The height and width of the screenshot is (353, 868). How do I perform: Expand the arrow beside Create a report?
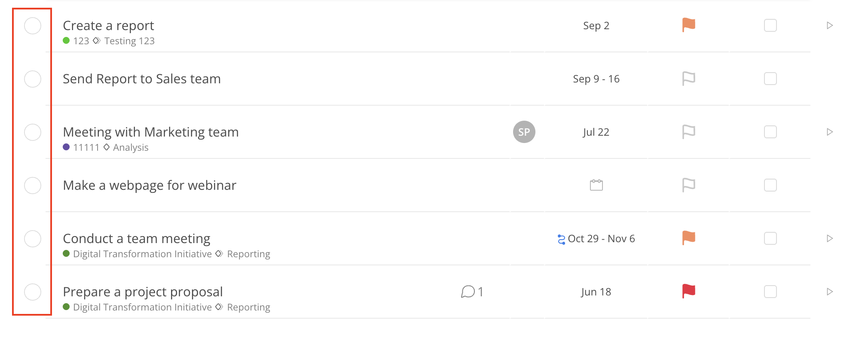click(830, 25)
